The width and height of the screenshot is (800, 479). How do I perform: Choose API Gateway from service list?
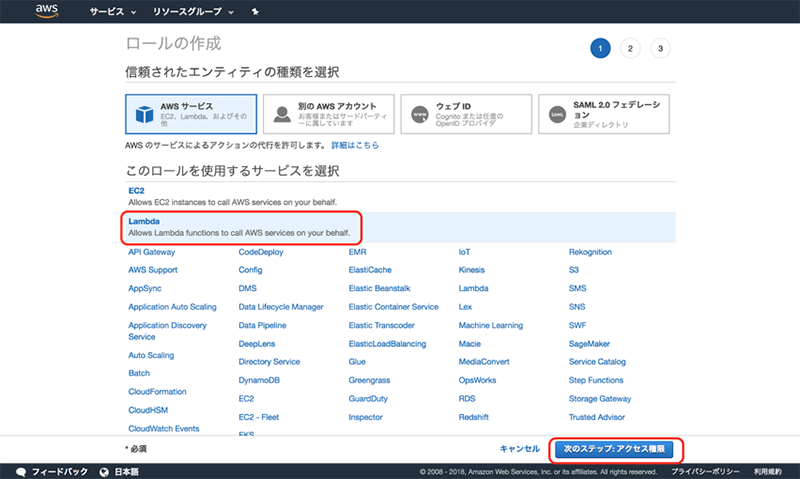tap(152, 252)
